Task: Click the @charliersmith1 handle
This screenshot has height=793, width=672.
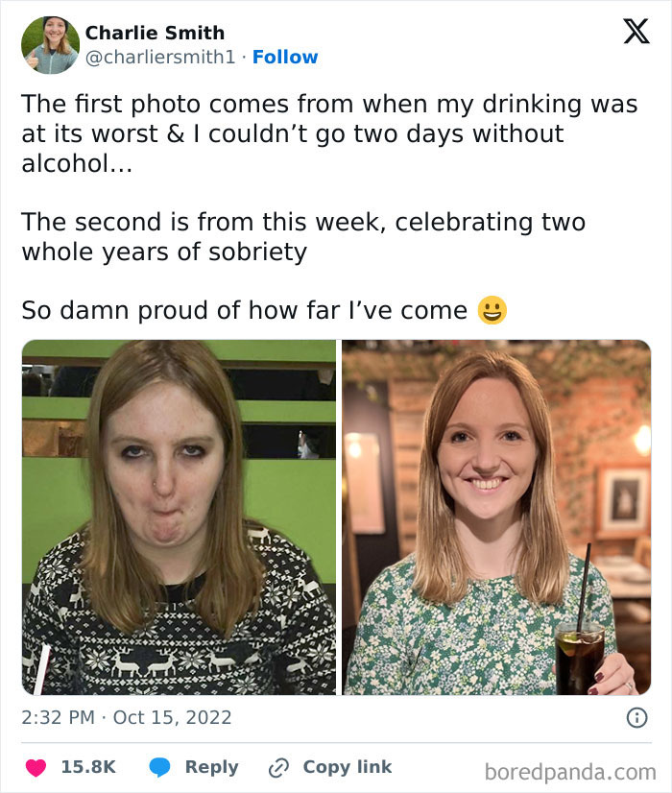Action: pyautogui.click(x=159, y=57)
